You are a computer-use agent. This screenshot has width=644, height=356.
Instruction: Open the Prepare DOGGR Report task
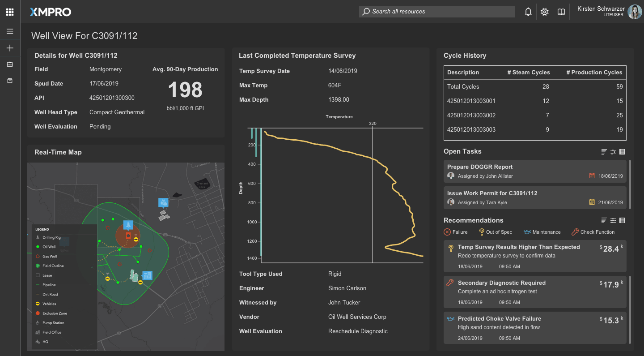click(x=535, y=171)
